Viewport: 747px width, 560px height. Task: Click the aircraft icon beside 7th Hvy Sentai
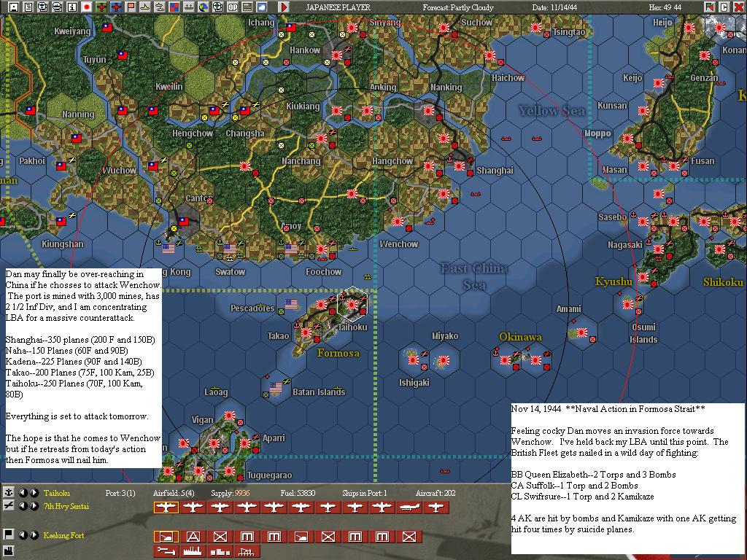(8, 506)
